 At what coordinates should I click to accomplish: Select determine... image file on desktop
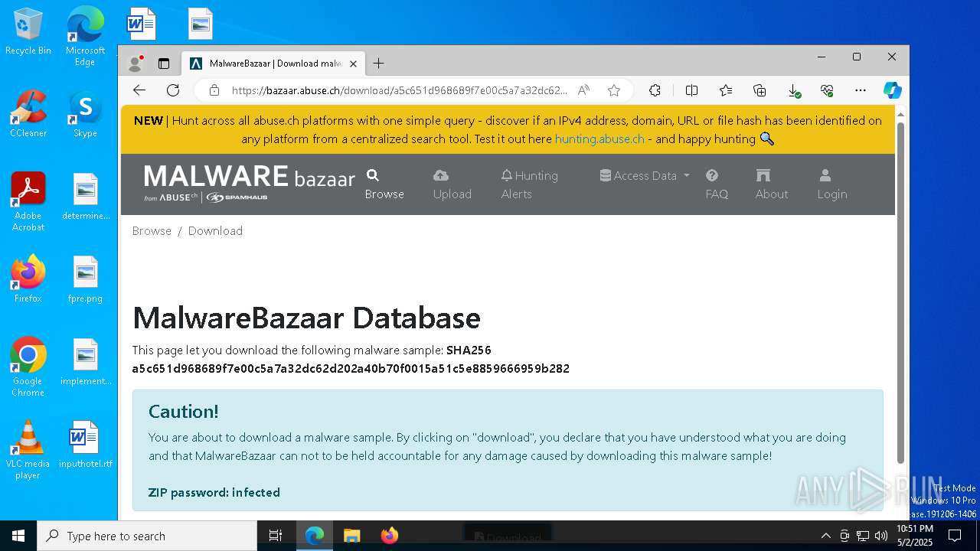coord(85,197)
